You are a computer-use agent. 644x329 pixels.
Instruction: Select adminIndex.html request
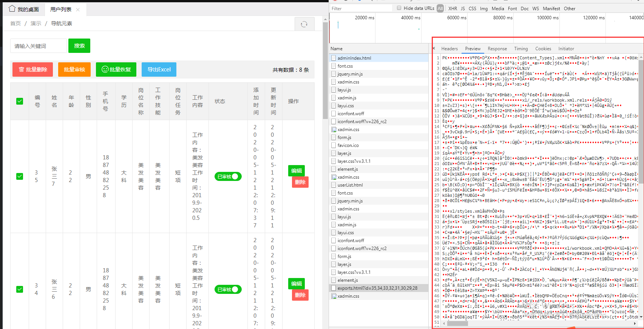pyautogui.click(x=379, y=58)
